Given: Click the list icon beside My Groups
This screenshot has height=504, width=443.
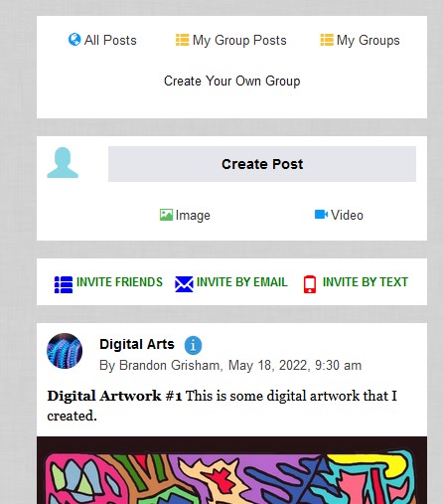Looking at the screenshot, I should (x=327, y=40).
